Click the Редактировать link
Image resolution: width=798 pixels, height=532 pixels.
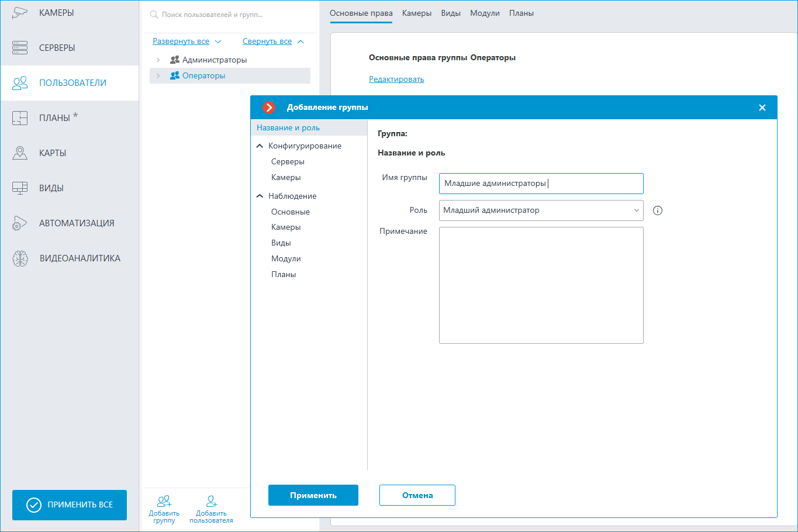(x=396, y=80)
